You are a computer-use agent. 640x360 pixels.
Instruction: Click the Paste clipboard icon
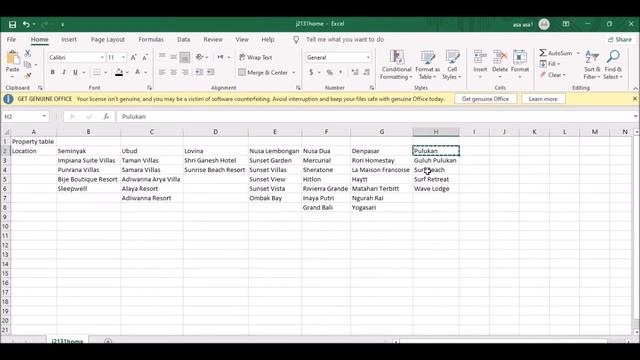coord(13,58)
